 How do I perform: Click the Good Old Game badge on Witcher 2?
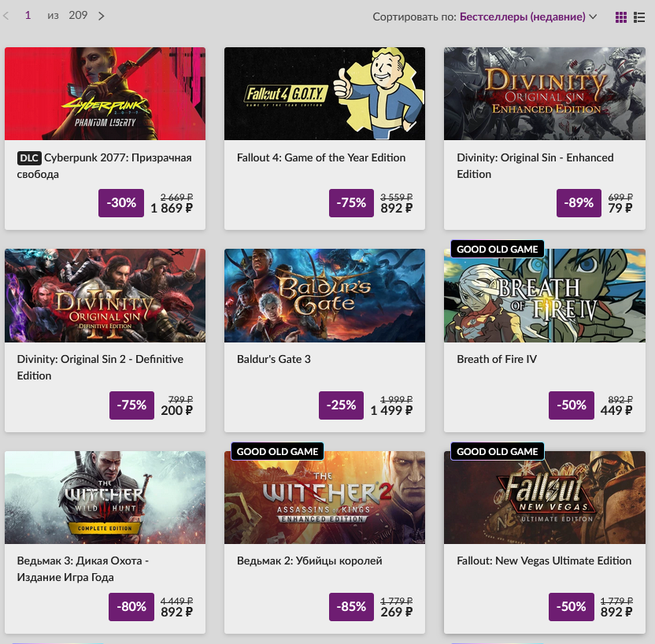[x=277, y=452]
